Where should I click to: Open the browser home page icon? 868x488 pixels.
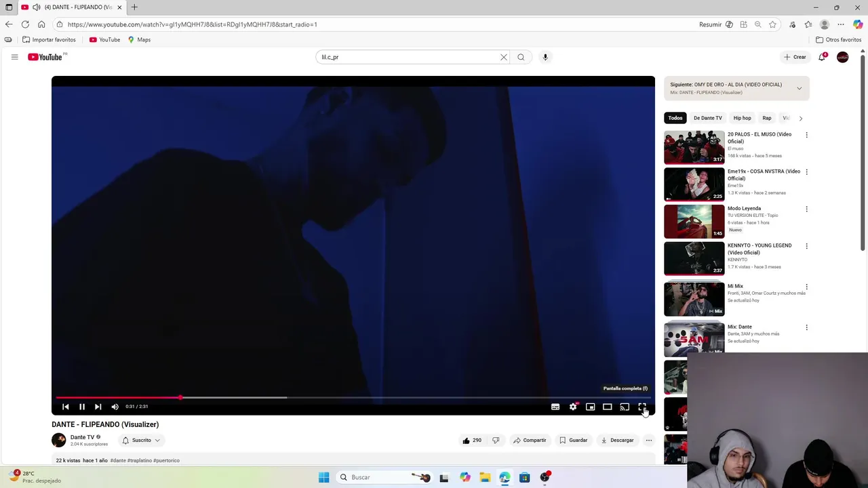click(41, 24)
